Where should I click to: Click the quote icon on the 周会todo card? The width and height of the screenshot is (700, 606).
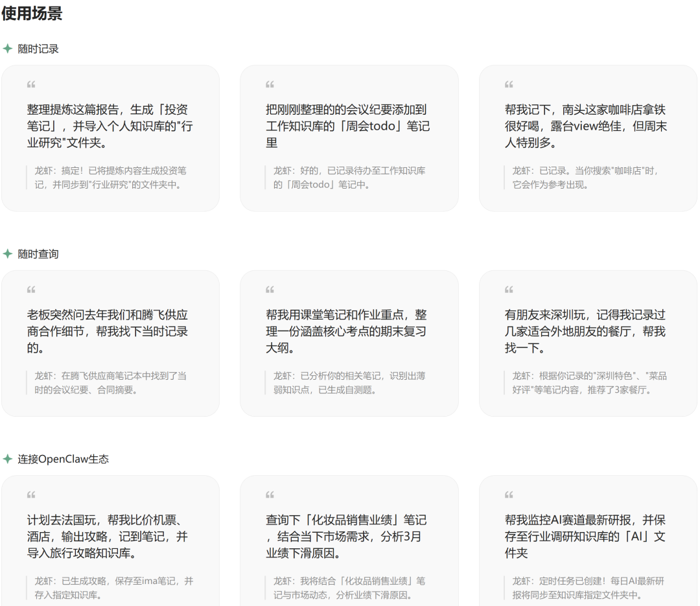coord(270,84)
